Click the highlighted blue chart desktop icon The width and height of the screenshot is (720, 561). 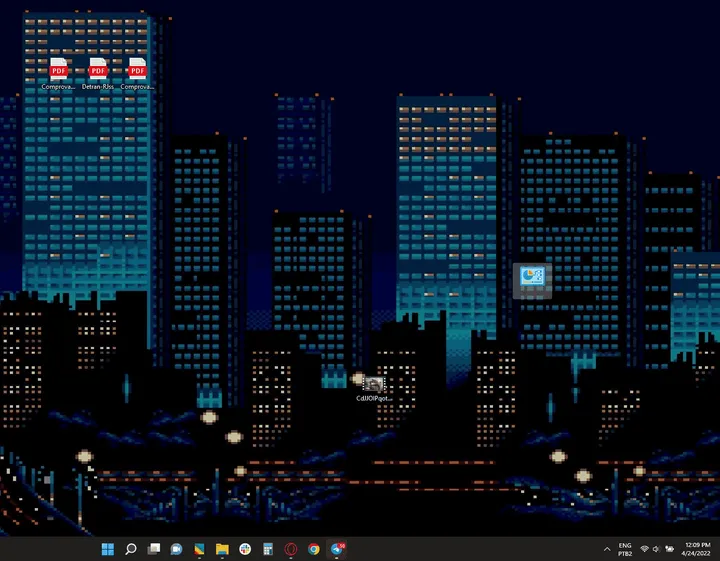pos(530,278)
